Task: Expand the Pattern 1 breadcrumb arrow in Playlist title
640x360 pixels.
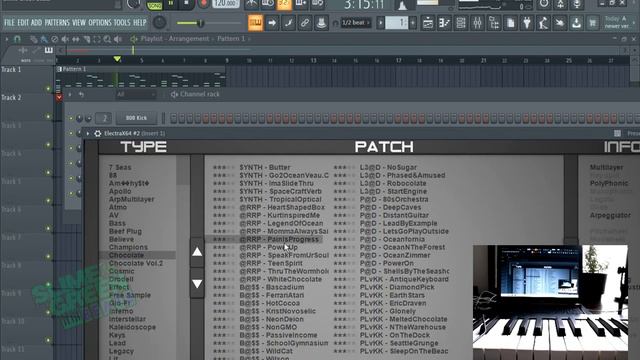Action: point(249,39)
